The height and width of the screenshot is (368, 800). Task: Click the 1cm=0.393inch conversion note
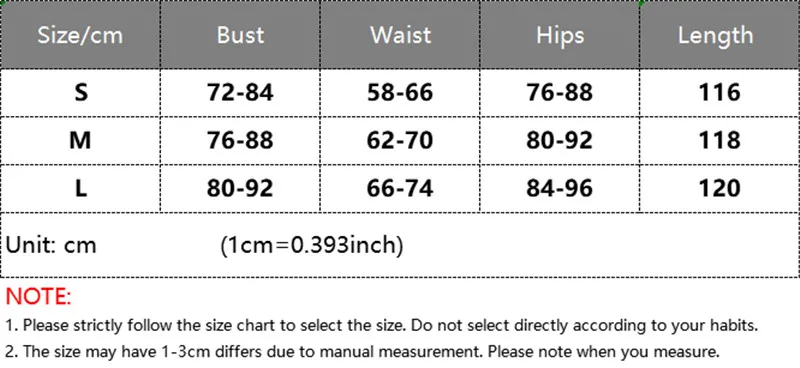(312, 246)
